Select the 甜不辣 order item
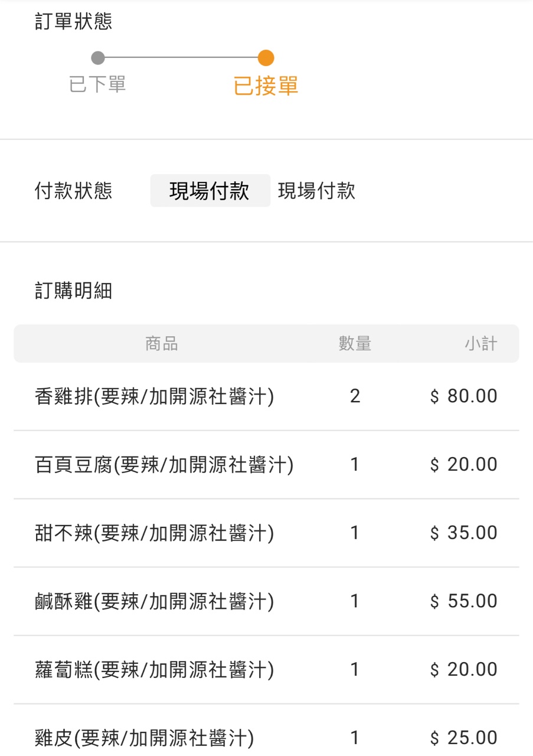533x756 pixels. pos(154,533)
